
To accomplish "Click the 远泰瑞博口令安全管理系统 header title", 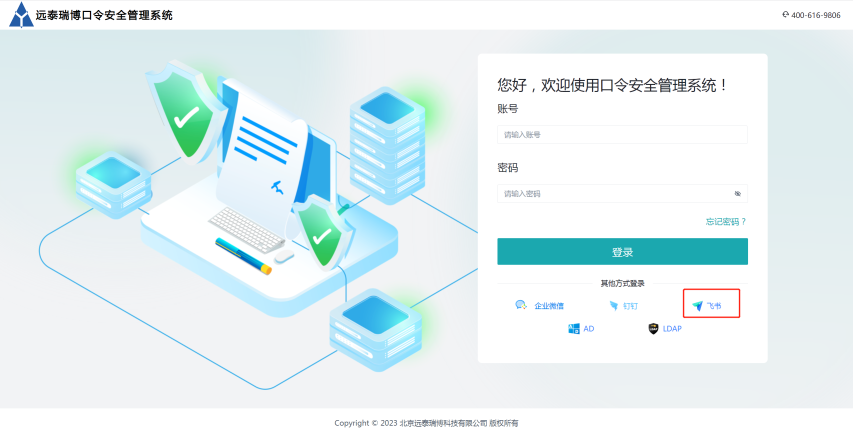I will point(104,15).
